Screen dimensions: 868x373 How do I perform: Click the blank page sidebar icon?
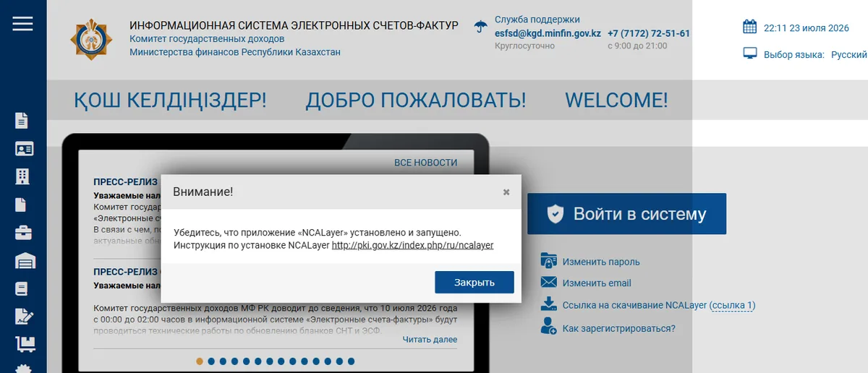coord(21,205)
